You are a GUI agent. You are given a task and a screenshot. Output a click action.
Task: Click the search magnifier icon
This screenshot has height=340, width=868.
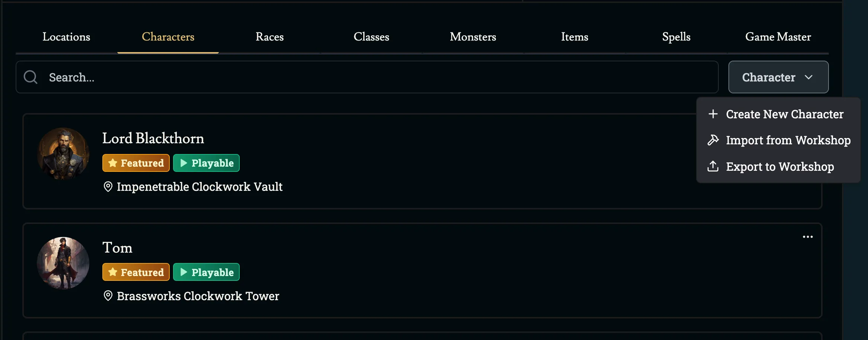(x=31, y=77)
